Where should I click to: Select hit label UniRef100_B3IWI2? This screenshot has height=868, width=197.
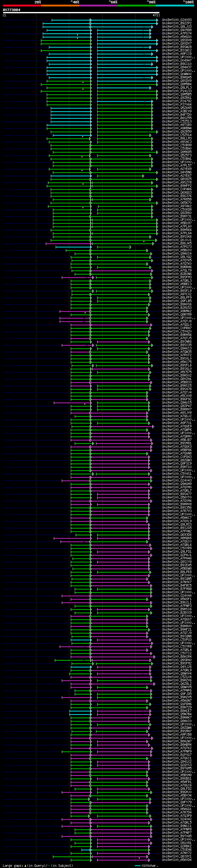pos(177,50)
